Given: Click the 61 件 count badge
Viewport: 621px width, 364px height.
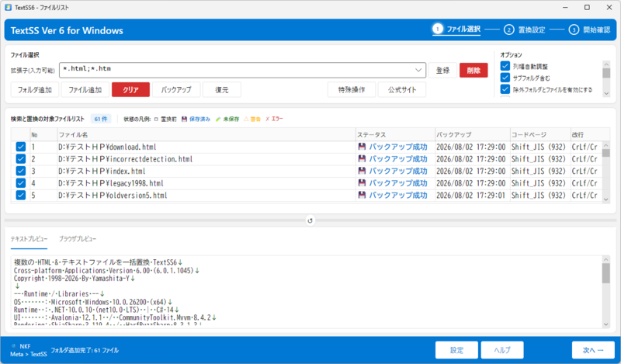Looking at the screenshot, I should (x=101, y=119).
